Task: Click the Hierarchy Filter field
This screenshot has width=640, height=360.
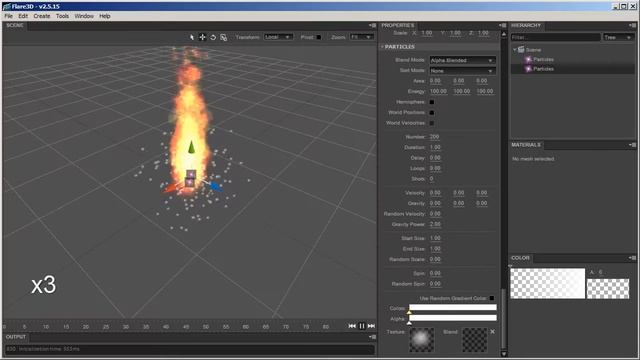Action: click(556, 38)
